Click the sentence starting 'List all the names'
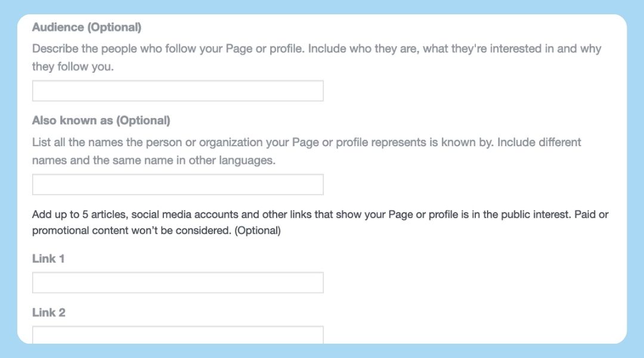Viewport: 644px width, 358px height. 263,143
